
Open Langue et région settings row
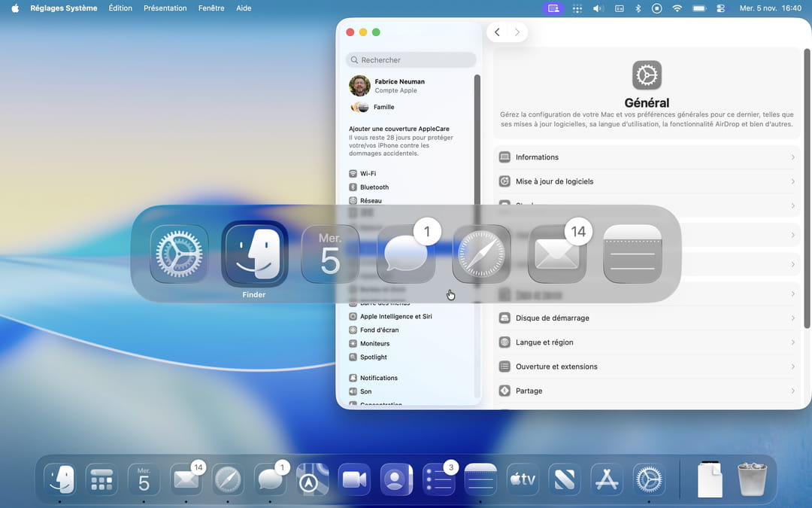point(647,342)
